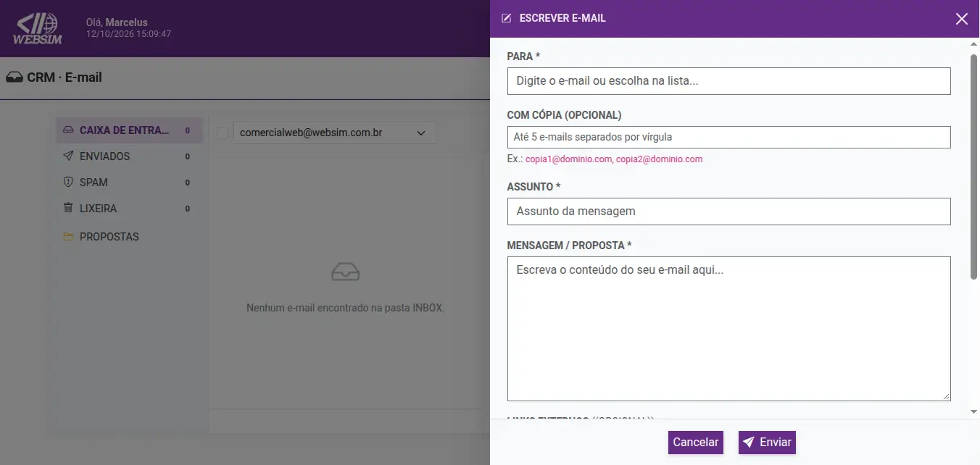Screen dimensions: 980x465
Task: Click the Lixeira trash can icon
Action: [68, 209]
